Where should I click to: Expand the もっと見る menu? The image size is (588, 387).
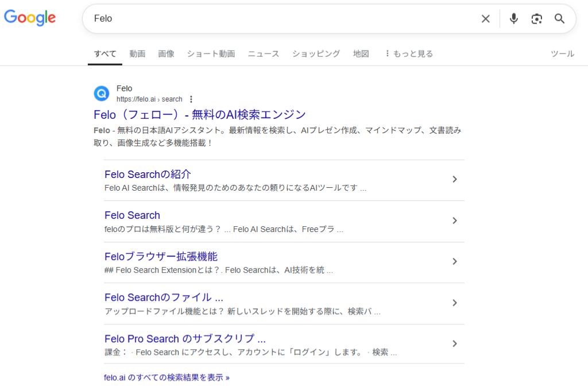[409, 53]
